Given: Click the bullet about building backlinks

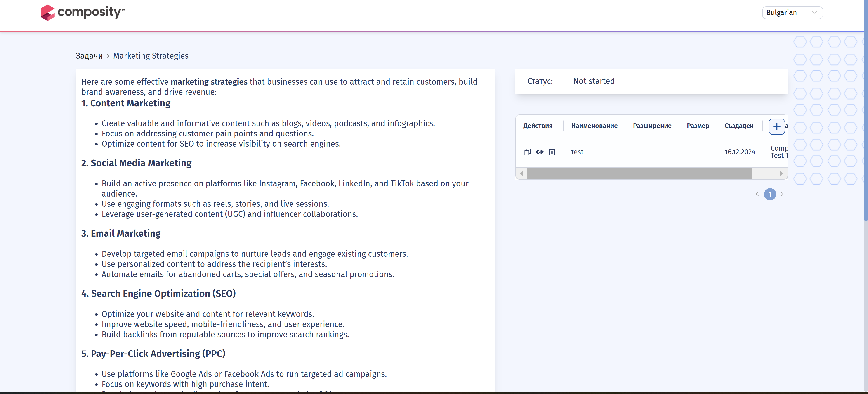Looking at the screenshot, I should 225,335.
